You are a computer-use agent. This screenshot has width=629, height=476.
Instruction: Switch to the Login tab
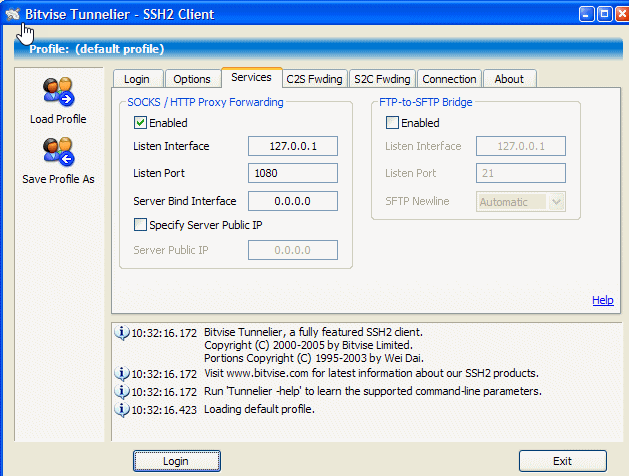click(137, 79)
